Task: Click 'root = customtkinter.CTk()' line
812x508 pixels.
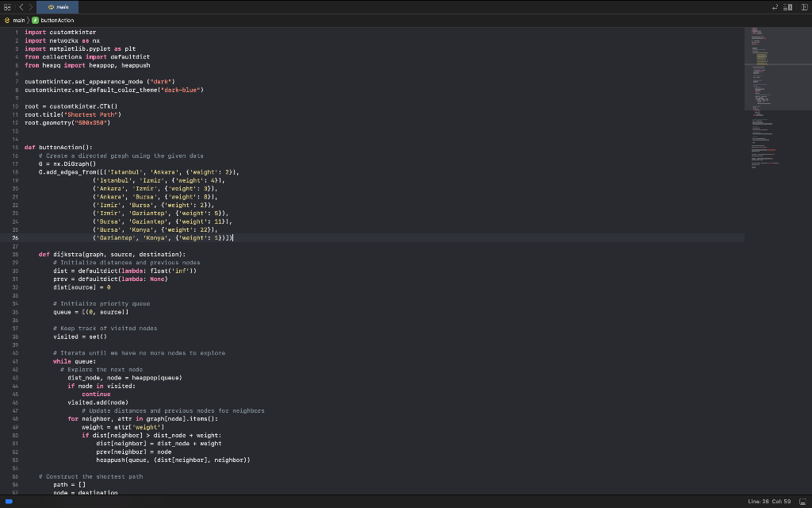Action: (71, 106)
